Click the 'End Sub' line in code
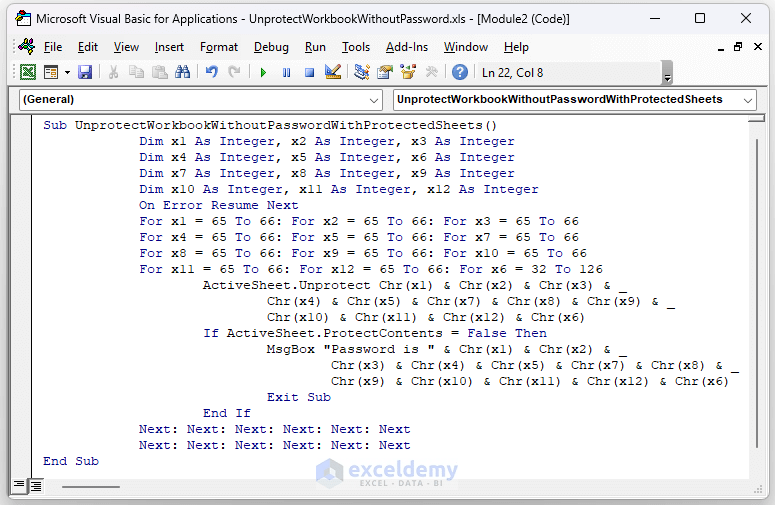This screenshot has width=775, height=505. coord(71,461)
